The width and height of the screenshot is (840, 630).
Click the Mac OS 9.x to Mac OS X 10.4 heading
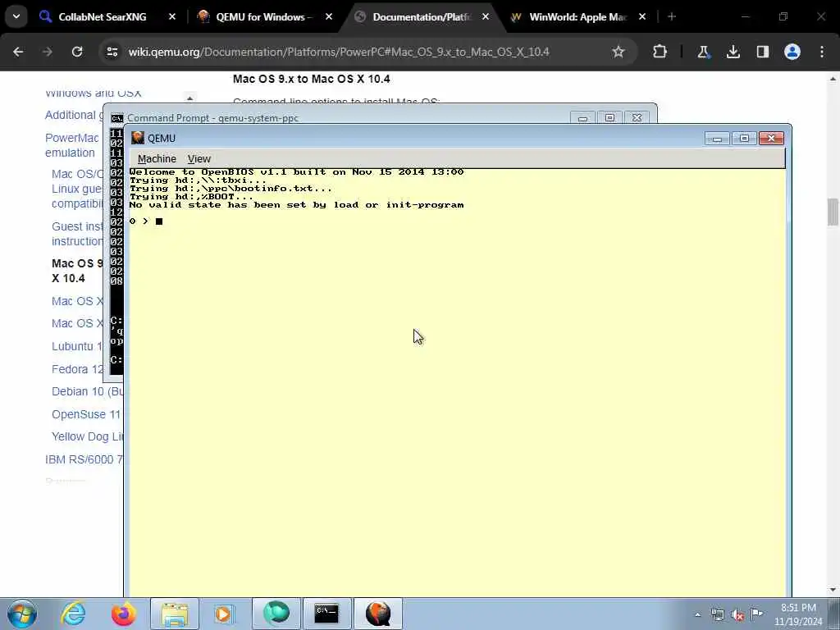(x=311, y=79)
